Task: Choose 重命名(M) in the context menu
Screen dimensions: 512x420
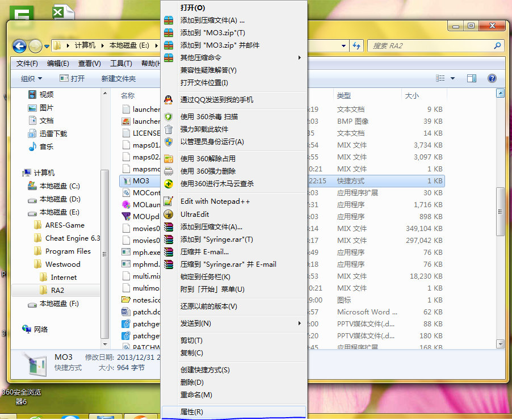Action: [x=196, y=394]
